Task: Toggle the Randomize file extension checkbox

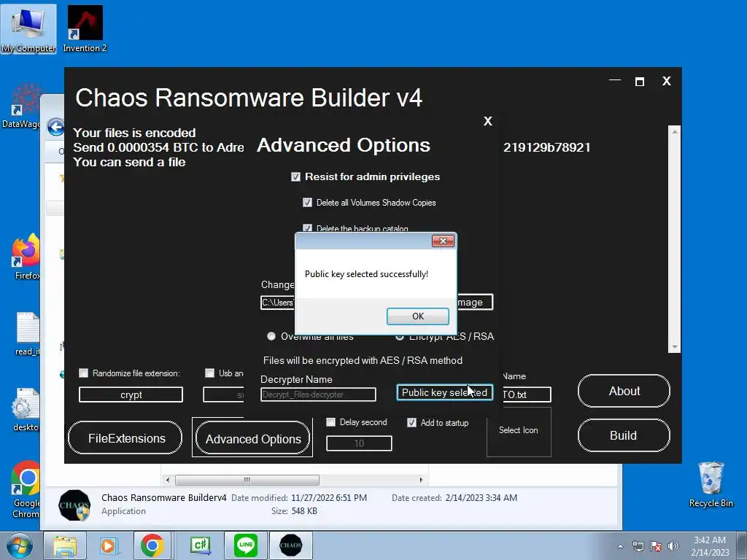Action: 83,373
